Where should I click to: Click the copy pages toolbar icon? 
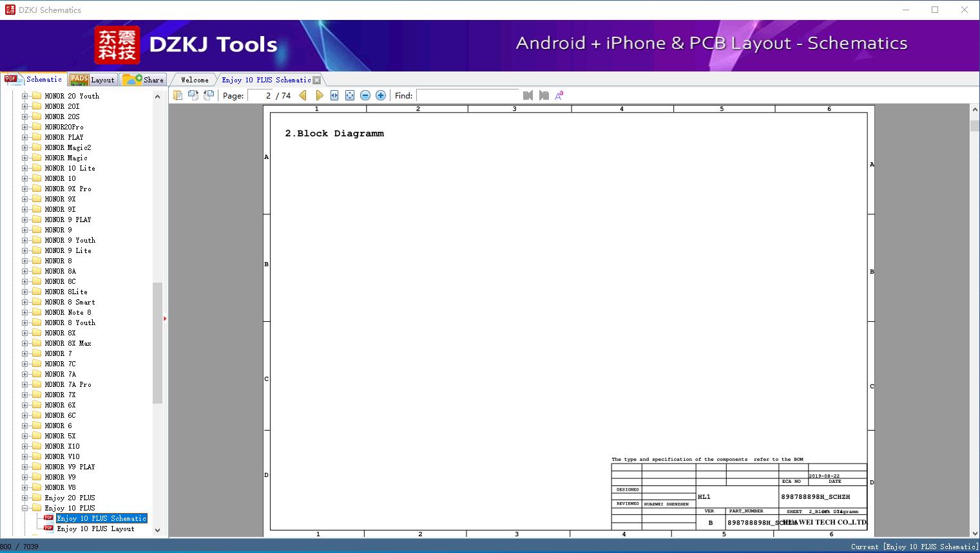(178, 95)
